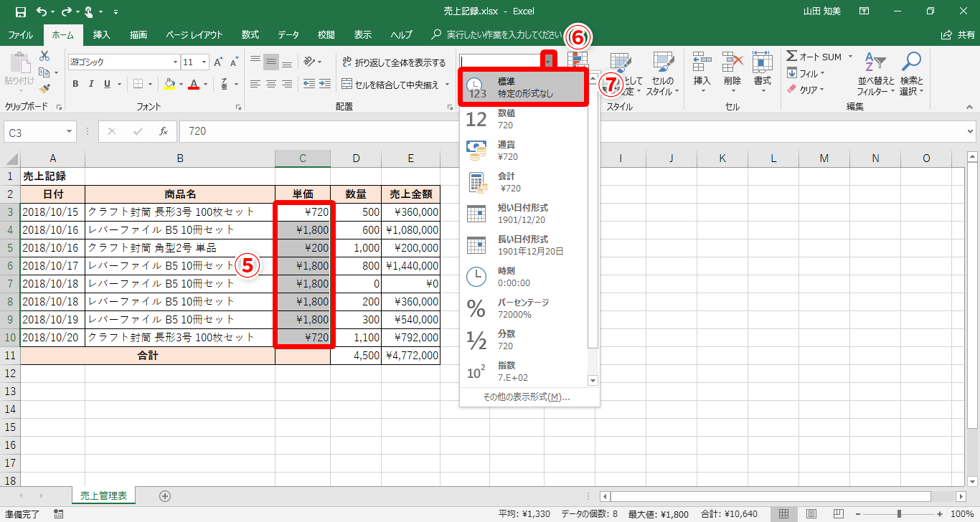Change the text orientation
Screen dimensions: 980x522
pyautogui.click(x=309, y=62)
